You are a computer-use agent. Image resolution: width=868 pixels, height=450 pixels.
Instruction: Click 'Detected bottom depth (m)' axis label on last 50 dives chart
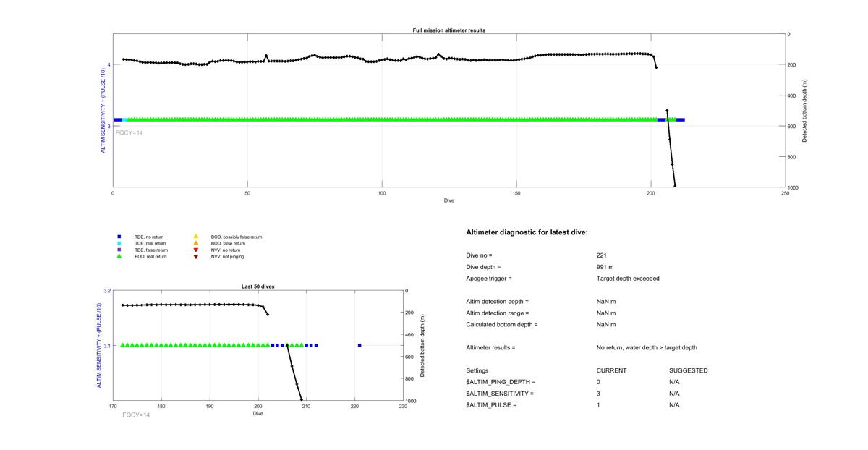pos(422,346)
